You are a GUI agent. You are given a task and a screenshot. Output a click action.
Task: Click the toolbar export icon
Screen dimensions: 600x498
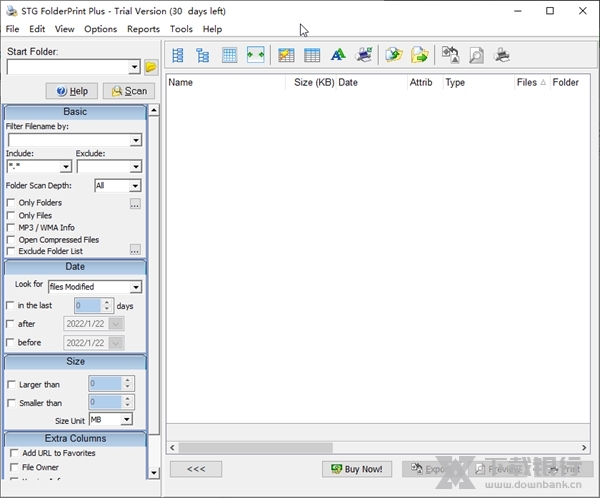point(450,55)
